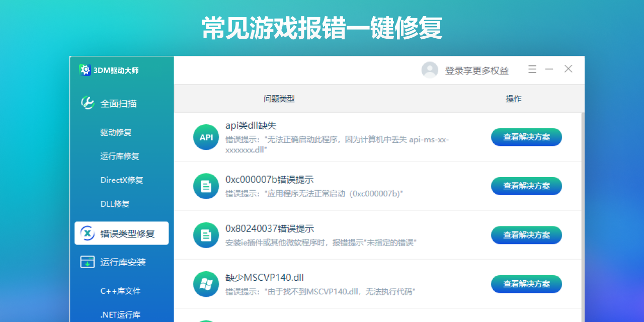644x322 pixels.
Task: Select 驱动修复 in the sidebar
Action: (116, 132)
